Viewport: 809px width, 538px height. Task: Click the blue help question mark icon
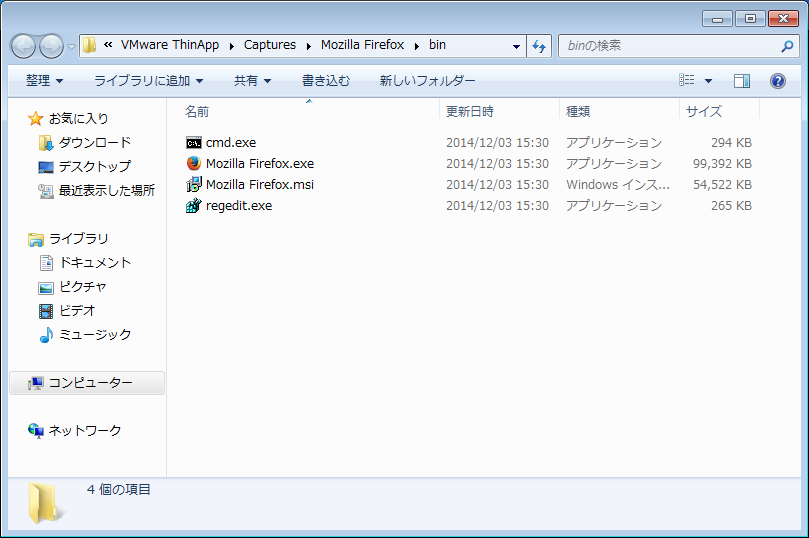(x=778, y=80)
